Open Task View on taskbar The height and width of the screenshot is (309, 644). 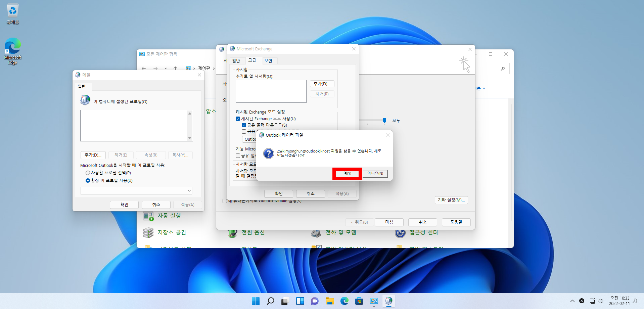click(285, 301)
